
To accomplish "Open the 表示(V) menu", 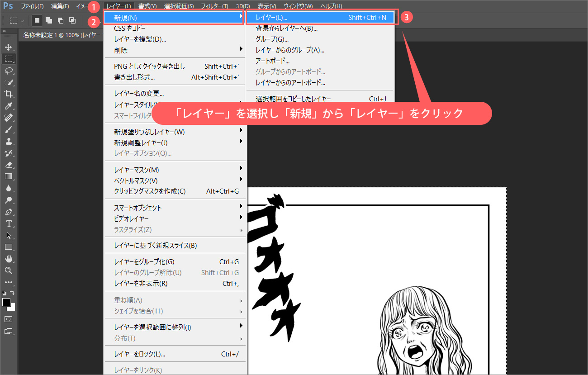I will (267, 6).
